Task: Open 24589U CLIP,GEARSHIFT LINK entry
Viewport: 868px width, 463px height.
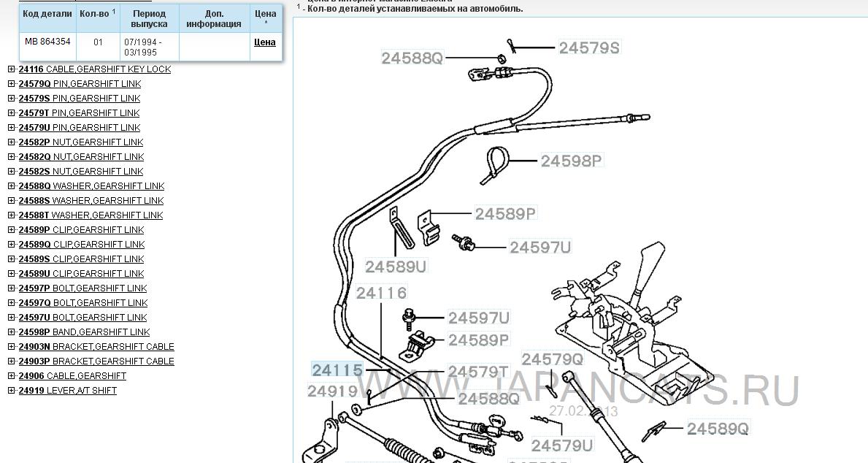Action: coord(81,274)
